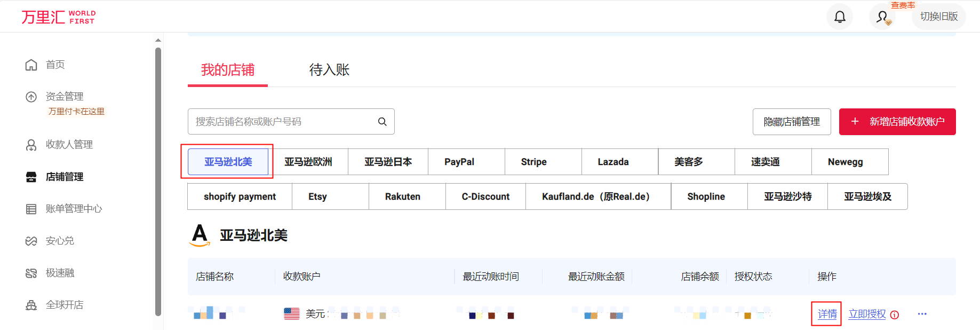Click the 首页 home icon in sidebar
The width and height of the screenshot is (980, 330).
(31, 65)
